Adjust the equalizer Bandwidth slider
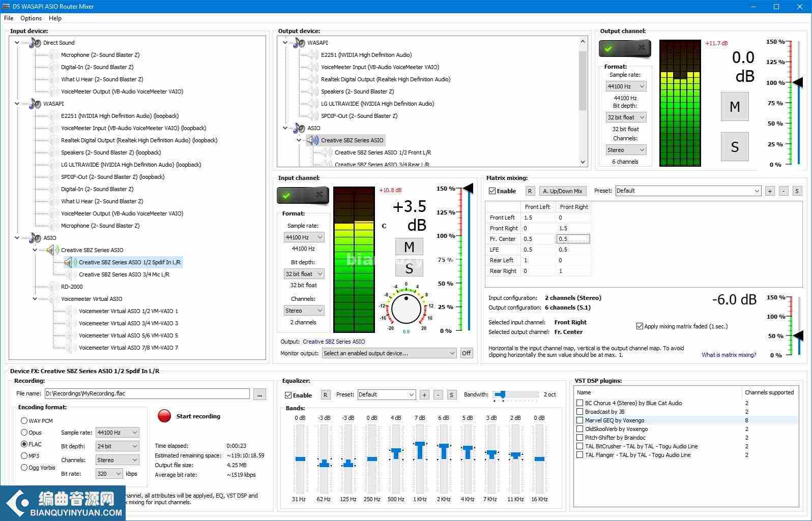 502,394
